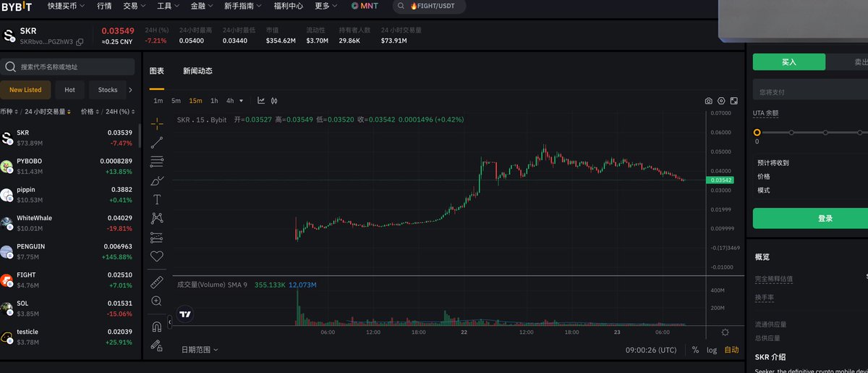Open the 更多 dropdown menu
This screenshot has width=868, height=373.
click(x=326, y=6)
